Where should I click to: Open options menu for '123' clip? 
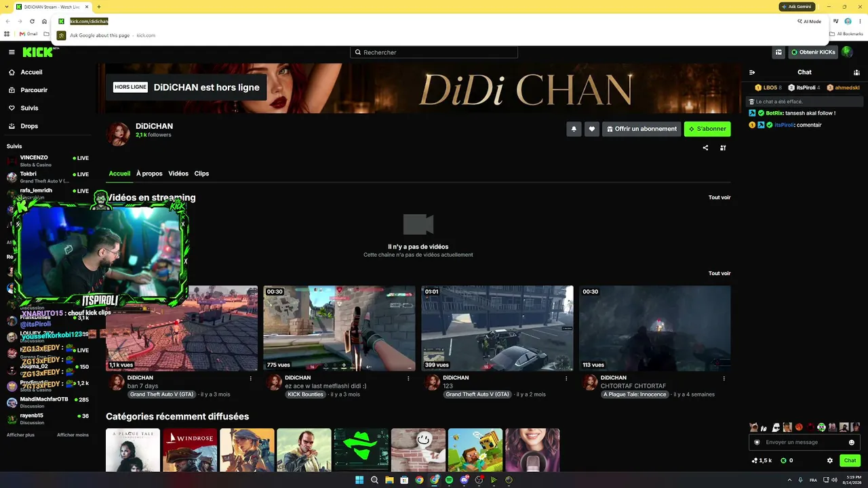pyautogui.click(x=566, y=378)
